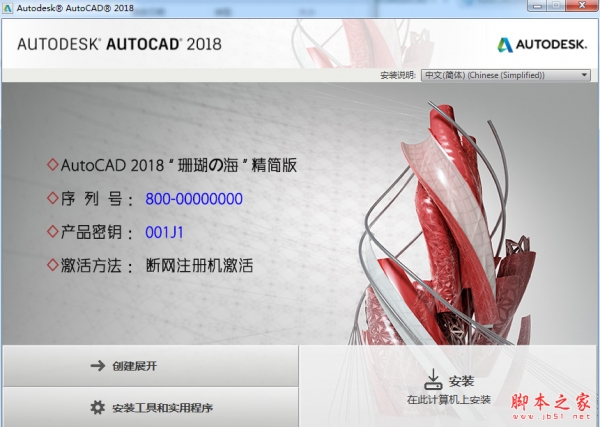Click the gear icon for tools
This screenshot has height=427, width=600.
98,407
